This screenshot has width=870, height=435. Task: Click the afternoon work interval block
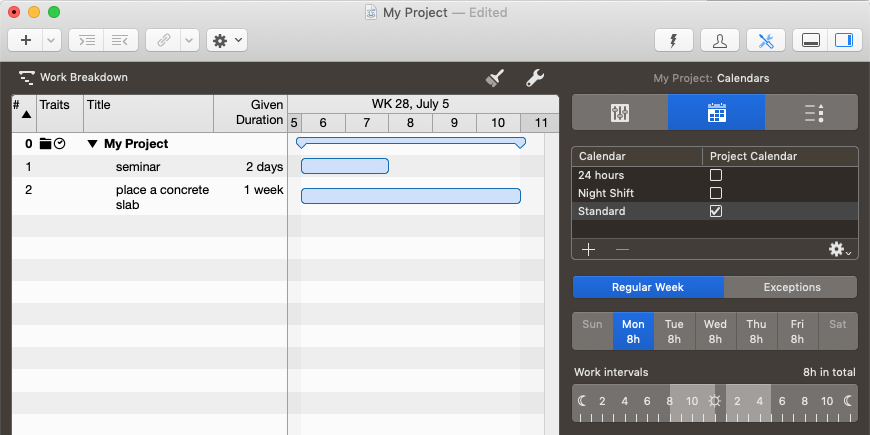tap(748, 403)
